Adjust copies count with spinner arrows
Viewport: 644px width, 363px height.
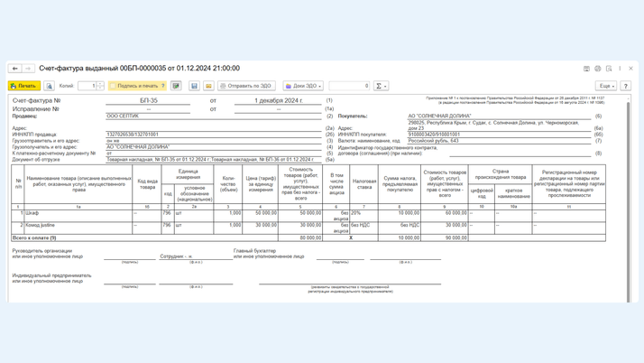click(101, 86)
